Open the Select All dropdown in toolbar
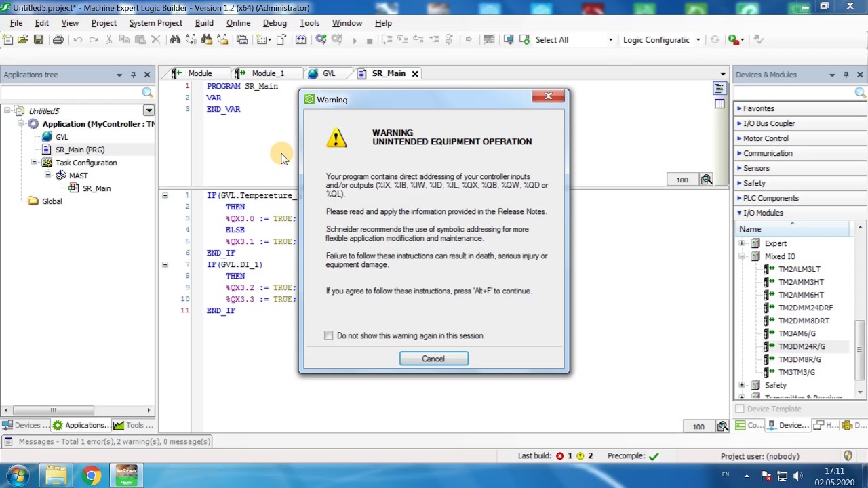The height and width of the screenshot is (488, 868). 610,40
